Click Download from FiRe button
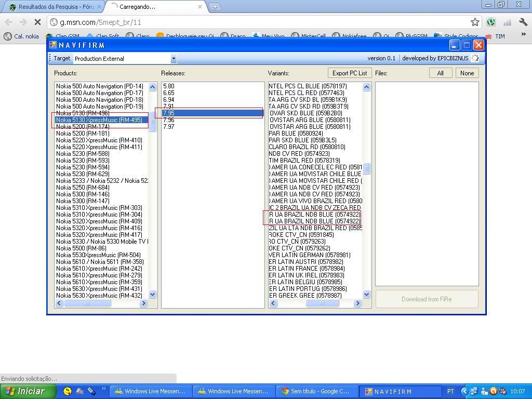This screenshot has height=399, width=532. coord(427,299)
